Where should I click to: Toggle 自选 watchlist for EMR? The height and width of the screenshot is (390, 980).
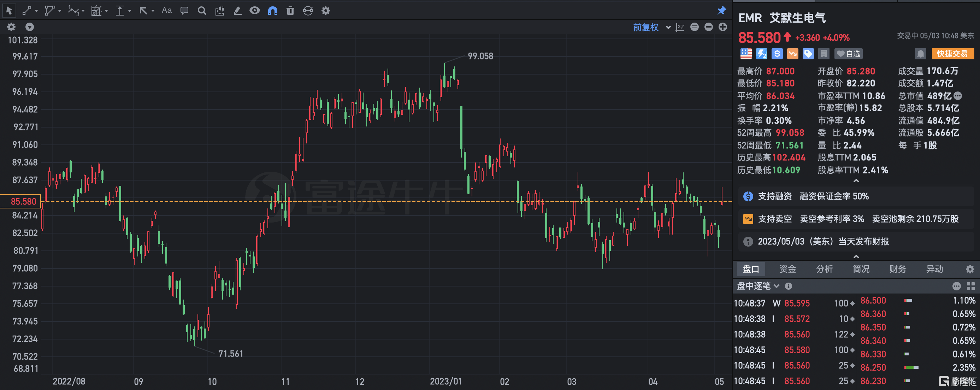pos(848,54)
